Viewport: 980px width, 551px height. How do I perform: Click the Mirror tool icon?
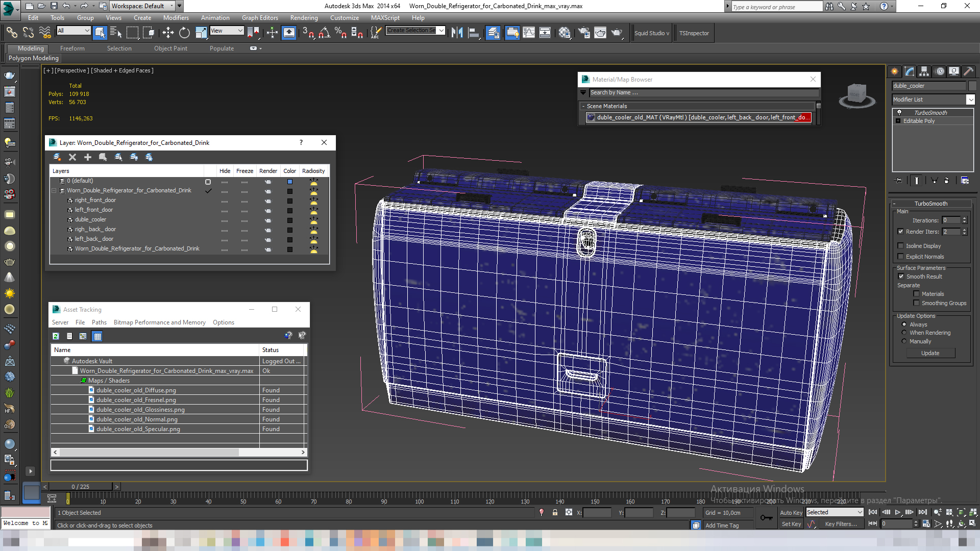tap(457, 33)
